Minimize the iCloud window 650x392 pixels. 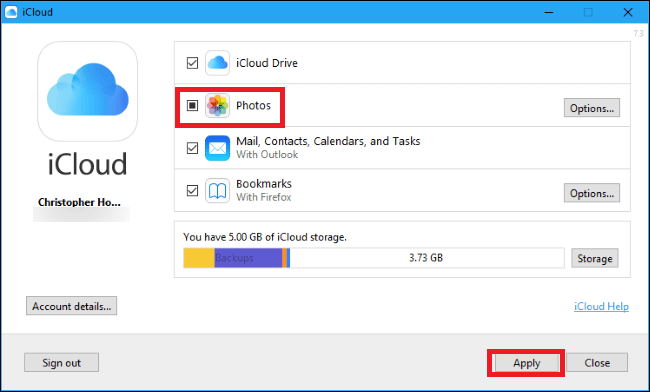click(x=548, y=12)
